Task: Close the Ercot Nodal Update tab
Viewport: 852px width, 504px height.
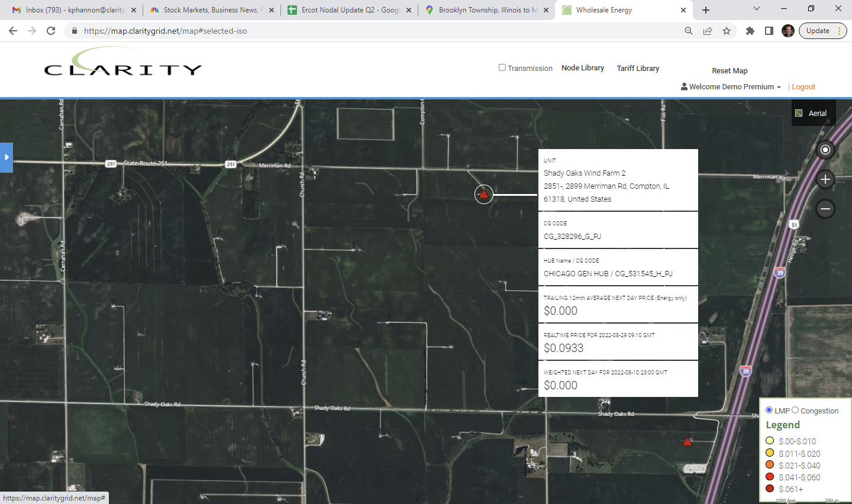Action: click(409, 10)
